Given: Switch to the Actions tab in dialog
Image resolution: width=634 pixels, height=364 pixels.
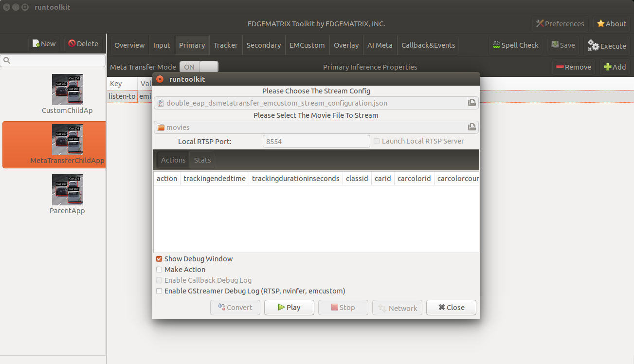Looking at the screenshot, I should tap(173, 160).
